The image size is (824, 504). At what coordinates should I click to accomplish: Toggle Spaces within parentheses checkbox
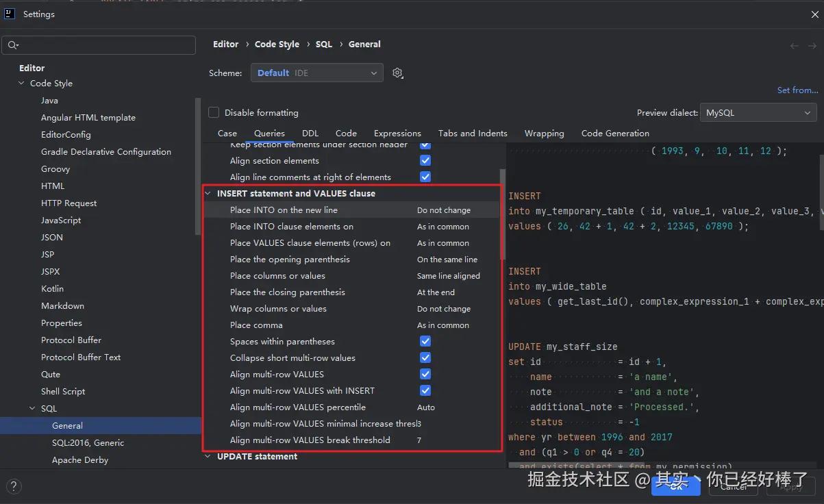425,341
